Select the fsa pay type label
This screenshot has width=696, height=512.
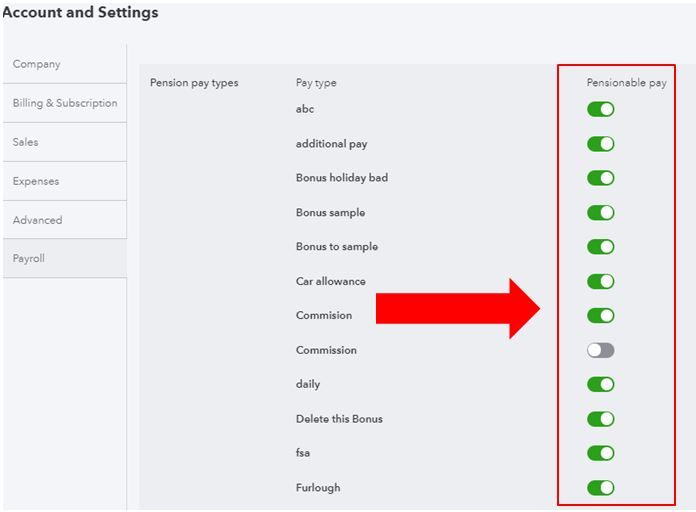303,453
